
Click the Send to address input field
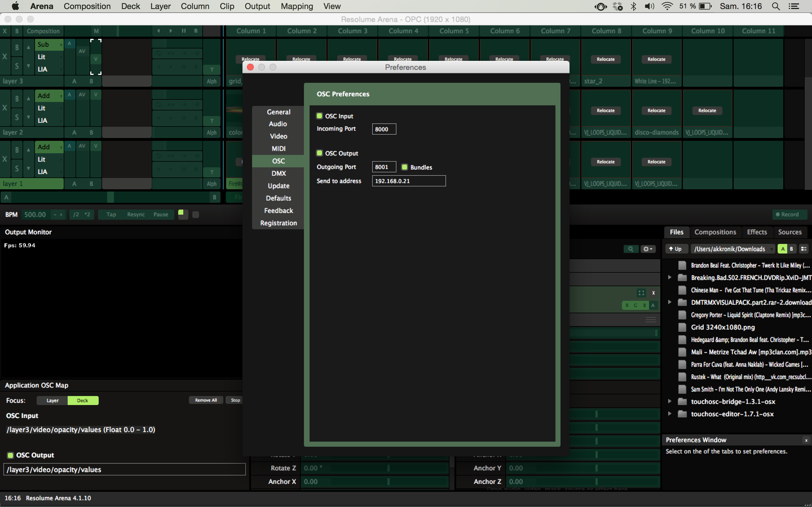coord(408,181)
